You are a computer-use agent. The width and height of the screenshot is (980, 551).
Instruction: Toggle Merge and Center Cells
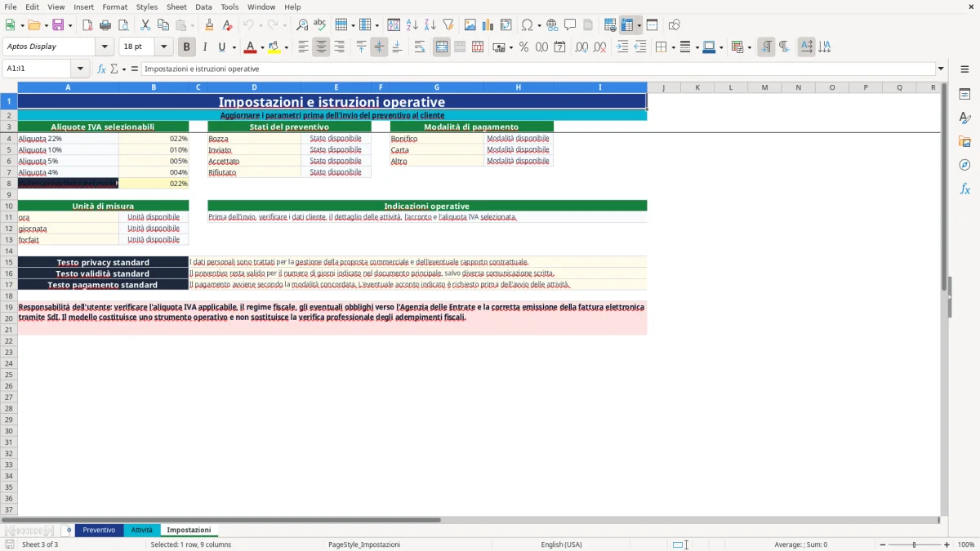click(x=442, y=47)
